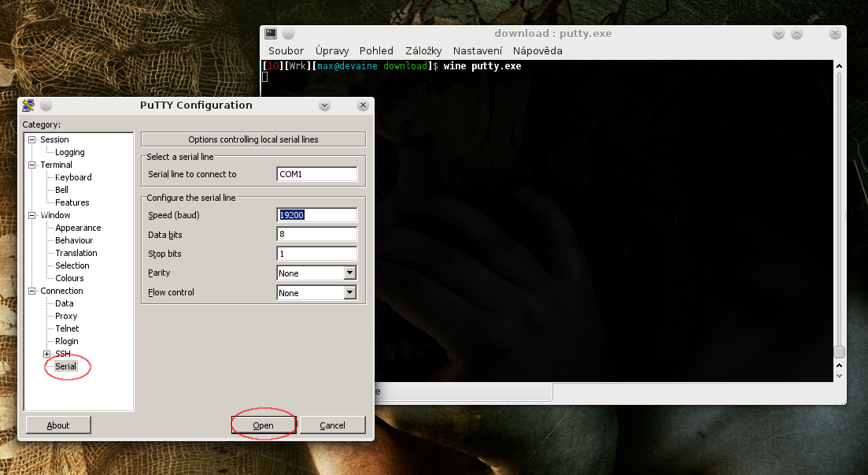Select Session in category tree

pyautogui.click(x=54, y=139)
